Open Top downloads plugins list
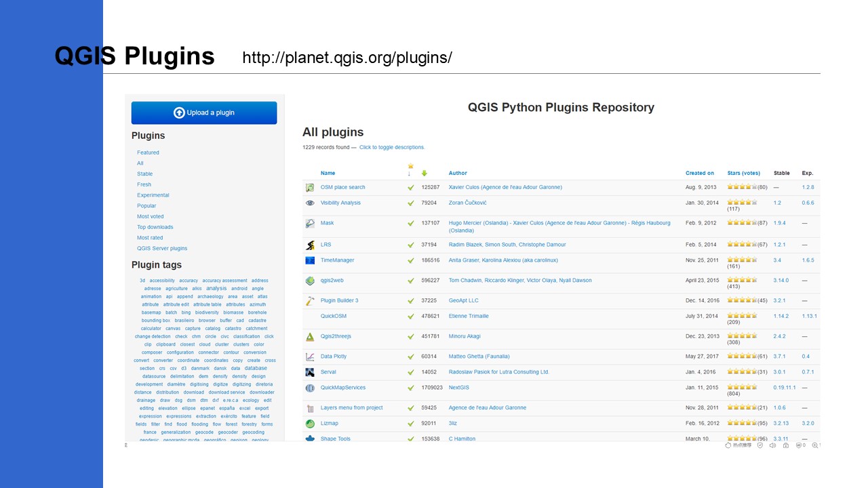This screenshot has height=488, width=868. point(155,227)
